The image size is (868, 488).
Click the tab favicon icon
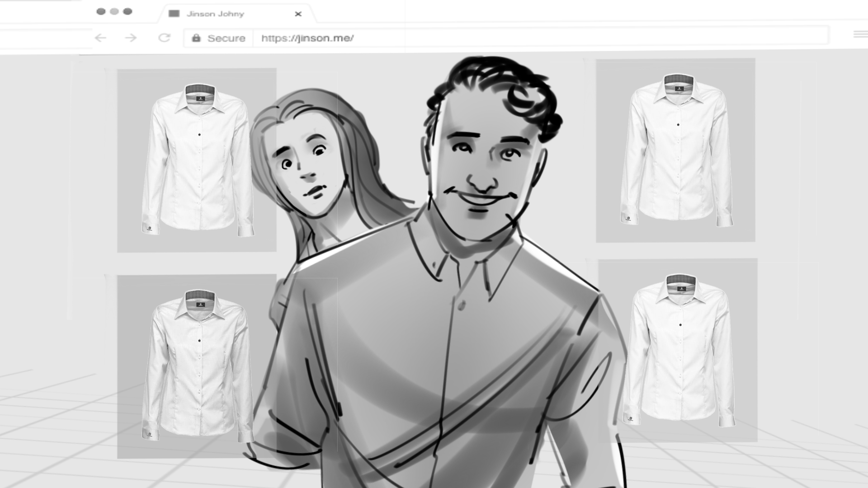click(x=174, y=14)
